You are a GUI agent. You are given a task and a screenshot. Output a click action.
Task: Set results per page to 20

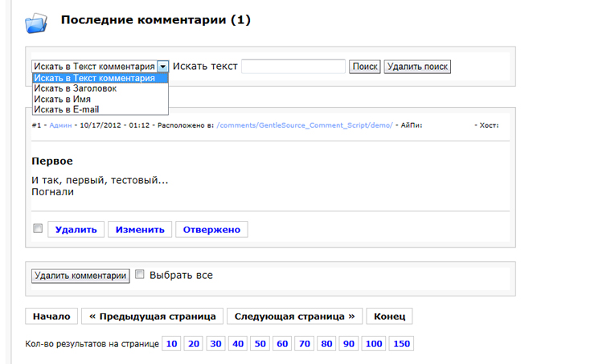[194, 344]
